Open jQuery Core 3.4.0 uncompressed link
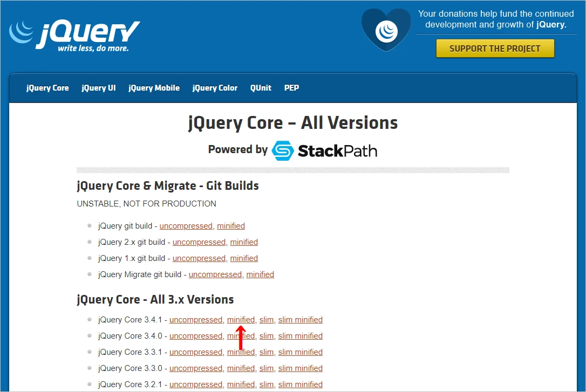Viewport: 586px width, 392px height. (x=196, y=336)
